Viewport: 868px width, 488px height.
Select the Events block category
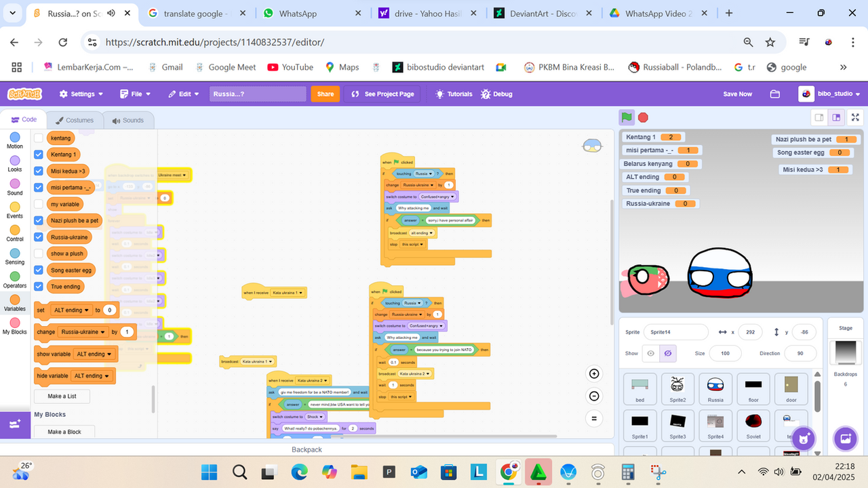(15, 209)
